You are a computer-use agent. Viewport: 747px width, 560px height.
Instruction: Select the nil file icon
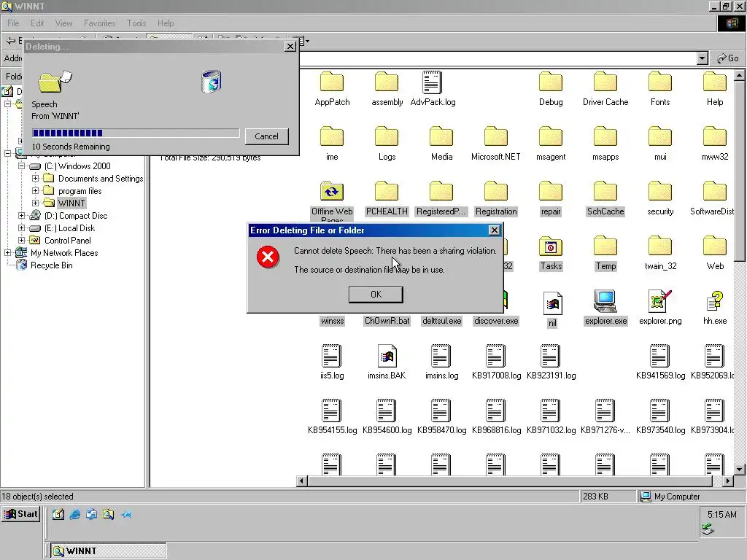[x=552, y=303]
